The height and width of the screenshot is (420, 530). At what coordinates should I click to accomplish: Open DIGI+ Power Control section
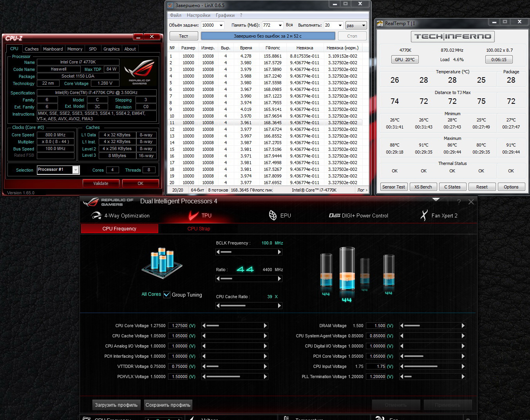(358, 215)
